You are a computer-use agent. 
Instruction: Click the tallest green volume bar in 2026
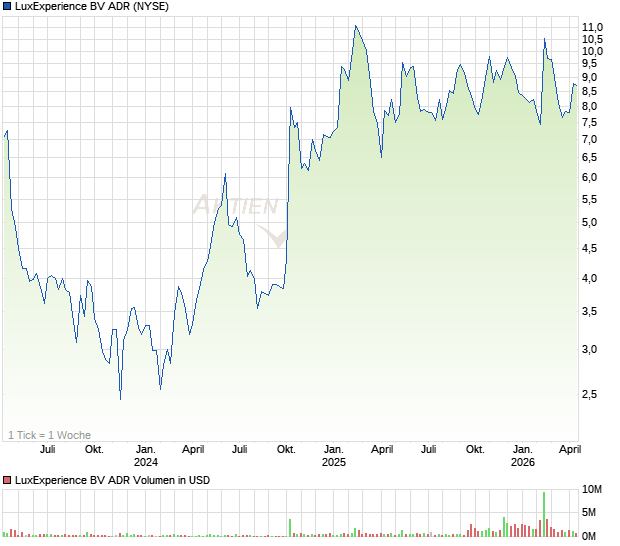[x=544, y=514]
